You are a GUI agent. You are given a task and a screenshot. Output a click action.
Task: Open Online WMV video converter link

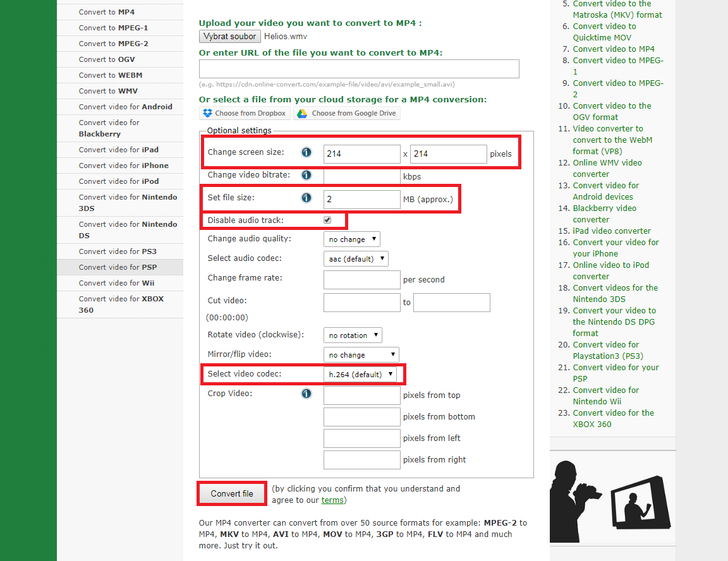pyautogui.click(x=607, y=168)
